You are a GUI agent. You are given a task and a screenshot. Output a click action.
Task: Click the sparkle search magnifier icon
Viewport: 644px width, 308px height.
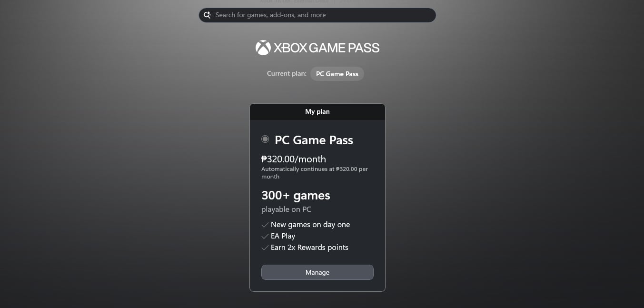click(207, 15)
